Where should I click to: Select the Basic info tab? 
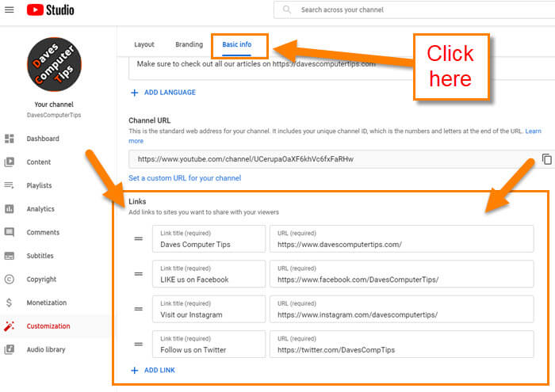click(x=237, y=44)
